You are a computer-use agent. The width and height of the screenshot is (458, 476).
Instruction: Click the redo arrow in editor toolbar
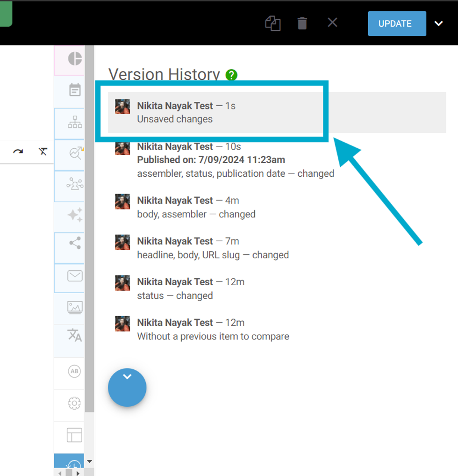point(18,151)
